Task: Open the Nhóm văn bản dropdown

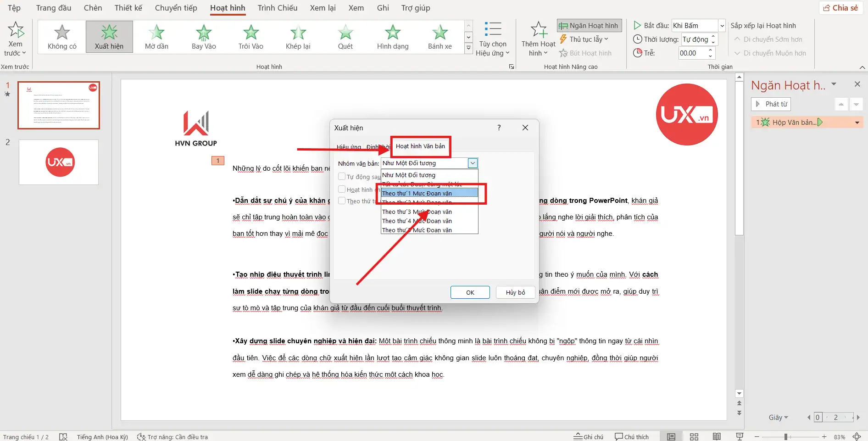Action: click(x=473, y=163)
